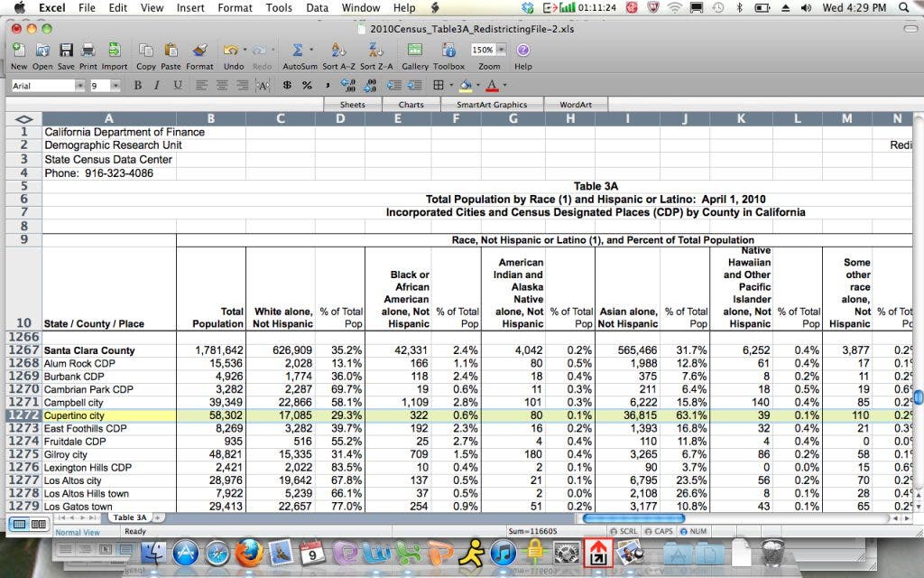Open Firefox from the Dock
Screen dimensions: 924x578
click(x=249, y=554)
